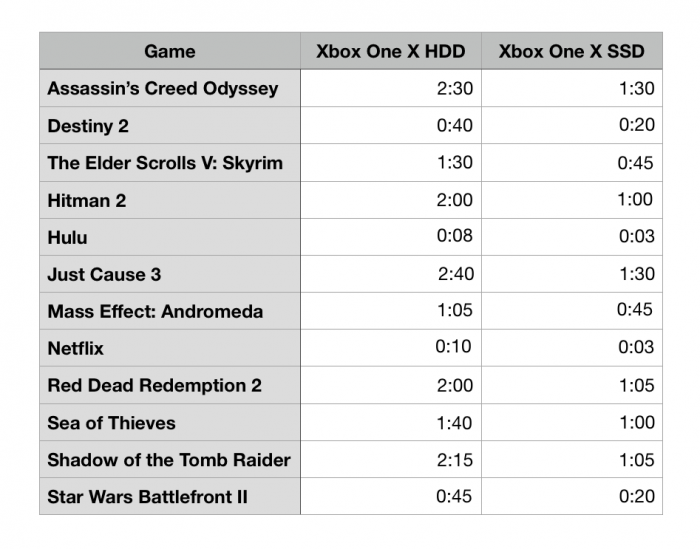Click the Game column header
Viewport: 700px width, 549px height.
coord(169,51)
